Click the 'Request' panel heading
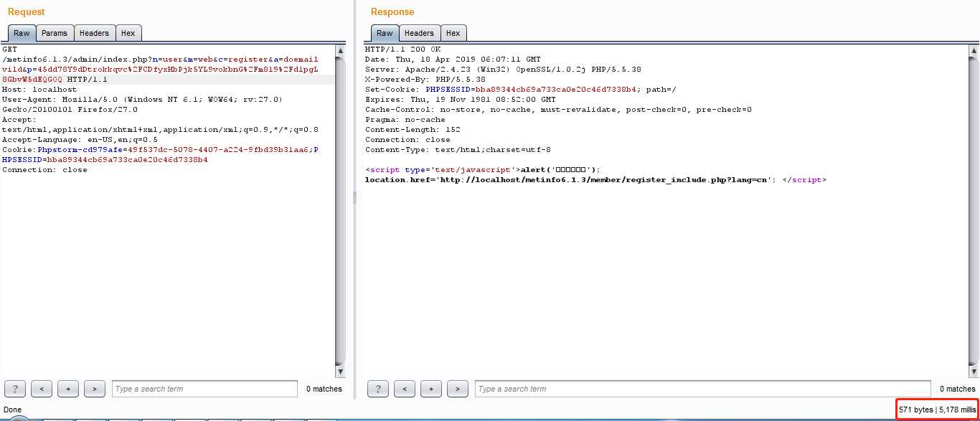 click(x=26, y=11)
